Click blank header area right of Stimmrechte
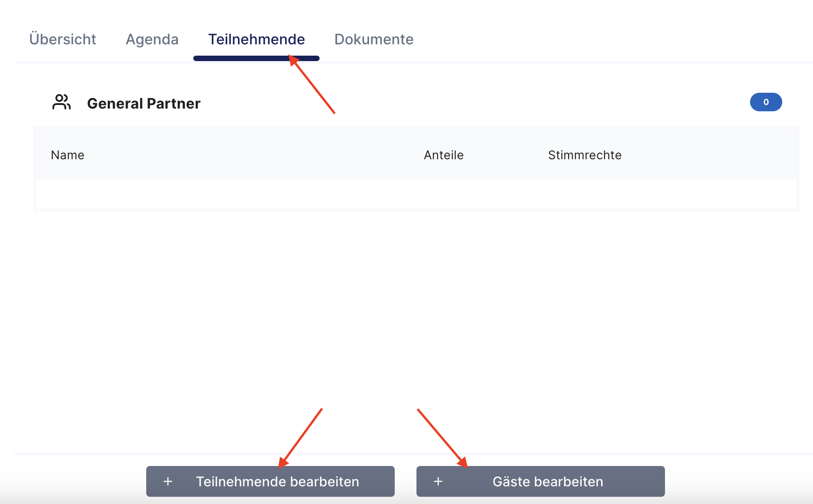The height and width of the screenshot is (504, 813). tap(708, 155)
